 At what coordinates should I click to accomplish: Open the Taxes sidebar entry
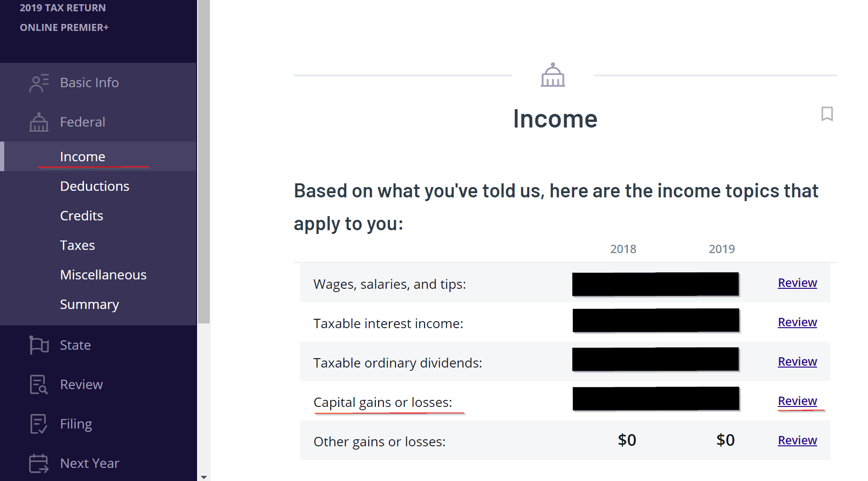tap(77, 245)
